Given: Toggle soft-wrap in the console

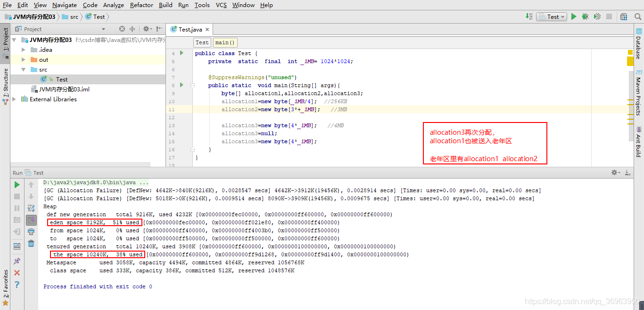Looking at the screenshot, I should [x=31, y=208].
